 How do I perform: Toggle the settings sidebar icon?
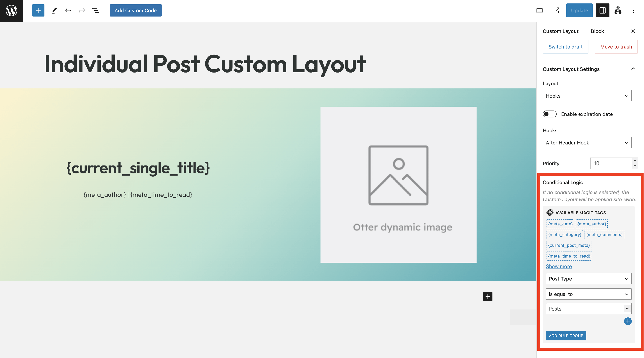click(x=602, y=11)
